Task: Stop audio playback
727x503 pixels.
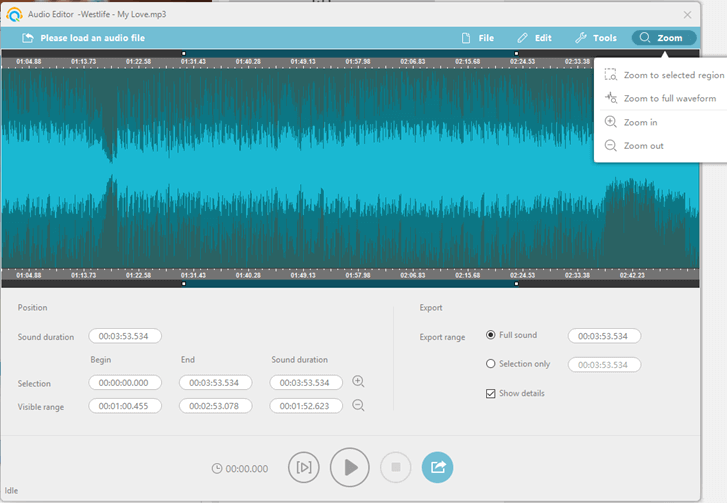Action: [396, 467]
